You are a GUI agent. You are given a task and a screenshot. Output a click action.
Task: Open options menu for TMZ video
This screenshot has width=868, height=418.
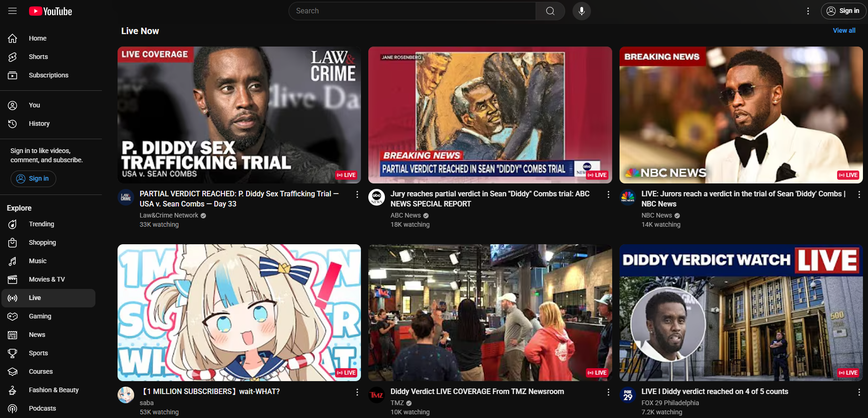[608, 392]
